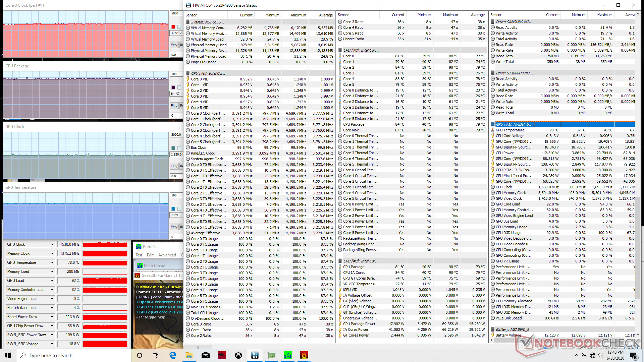Change dark purple CPU Package graph color

[173, 87]
